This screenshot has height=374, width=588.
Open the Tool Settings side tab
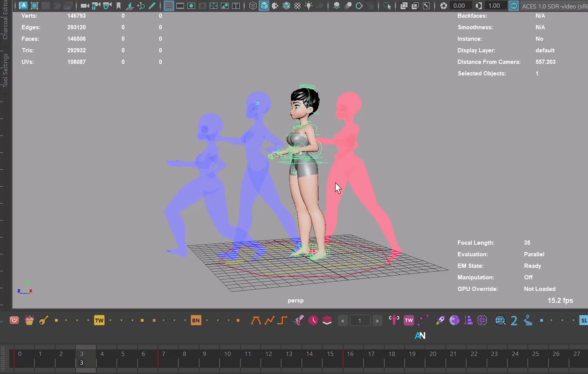point(5,70)
